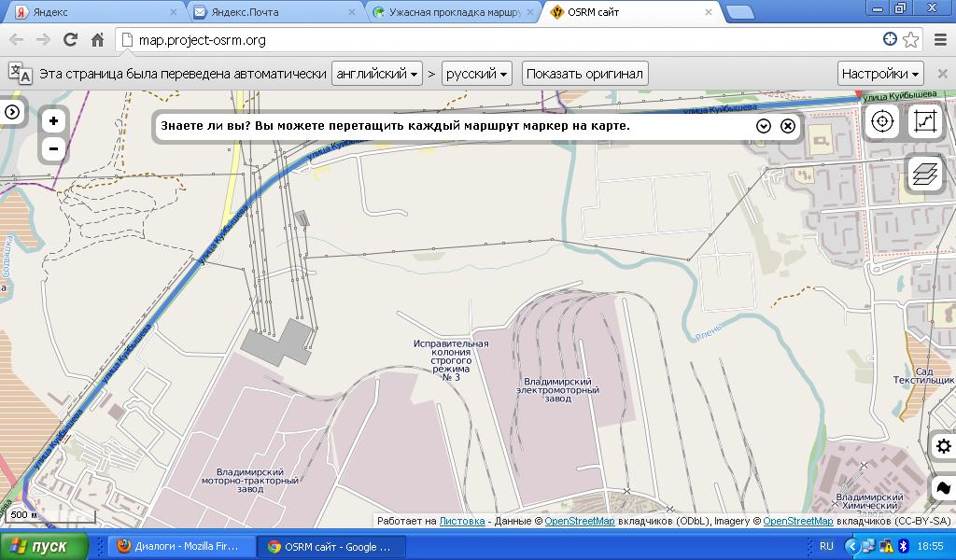Open the 'русский' target language dropdown
The image size is (956, 560).
click(477, 74)
